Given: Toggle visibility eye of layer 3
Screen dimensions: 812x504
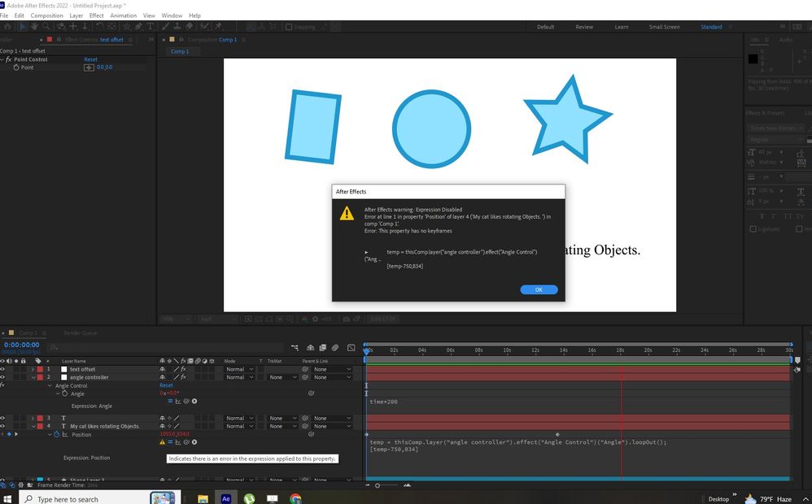Looking at the screenshot, I should tap(2, 418).
